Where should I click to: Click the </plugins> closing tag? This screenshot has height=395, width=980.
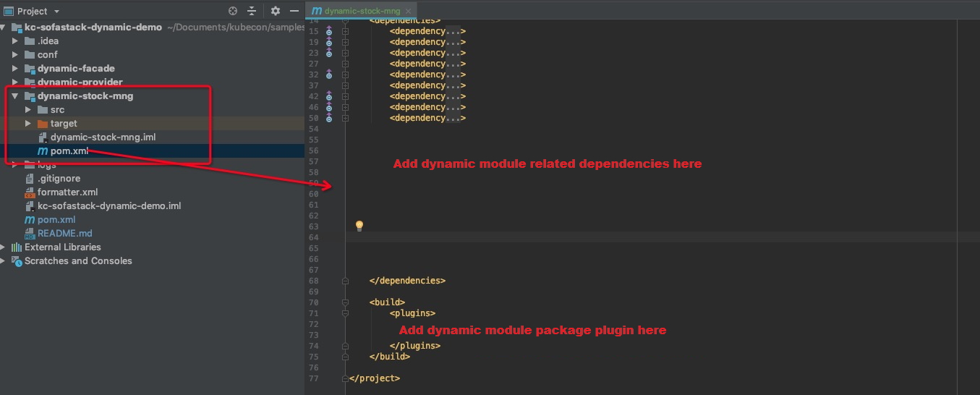pos(415,346)
